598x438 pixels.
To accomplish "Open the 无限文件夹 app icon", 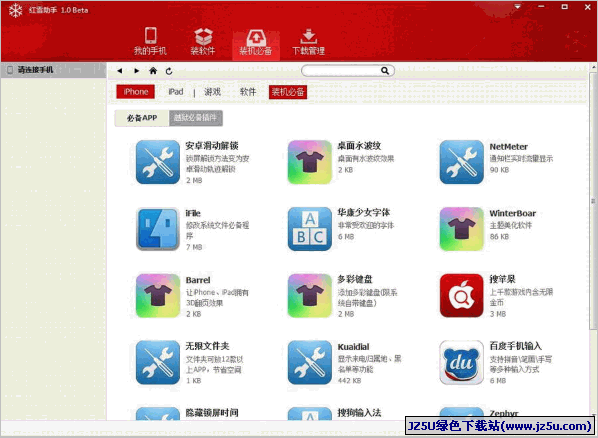I will click(x=158, y=362).
